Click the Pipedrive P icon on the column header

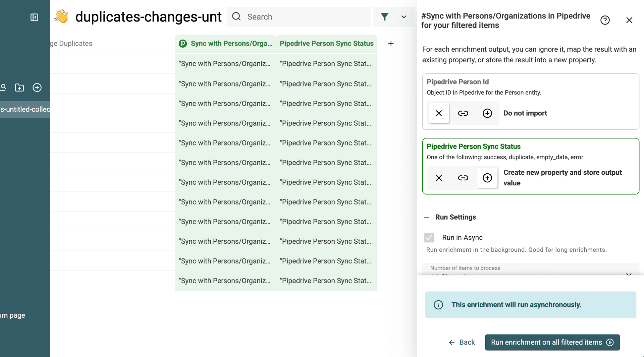[x=182, y=44]
